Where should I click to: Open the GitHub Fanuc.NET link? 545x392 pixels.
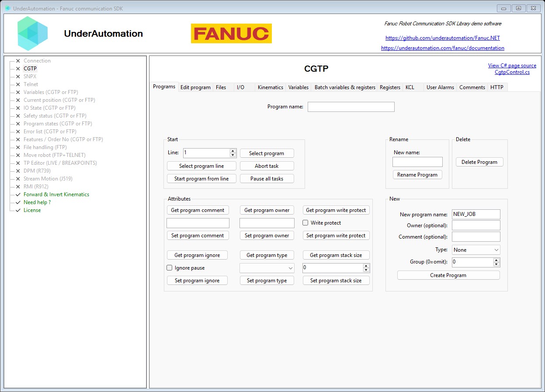pos(443,38)
